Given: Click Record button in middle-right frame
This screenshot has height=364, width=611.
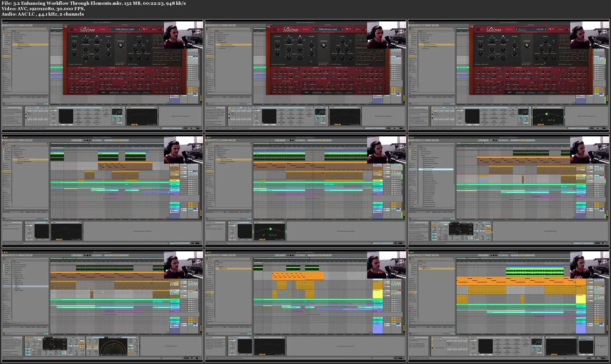Looking at the screenshot, I should [496, 140].
